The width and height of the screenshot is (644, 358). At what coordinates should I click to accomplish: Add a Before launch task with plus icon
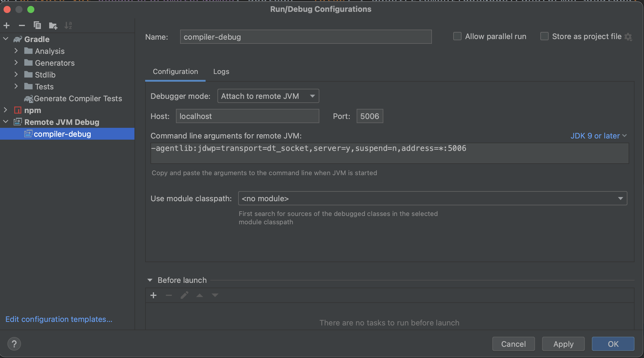(153, 295)
